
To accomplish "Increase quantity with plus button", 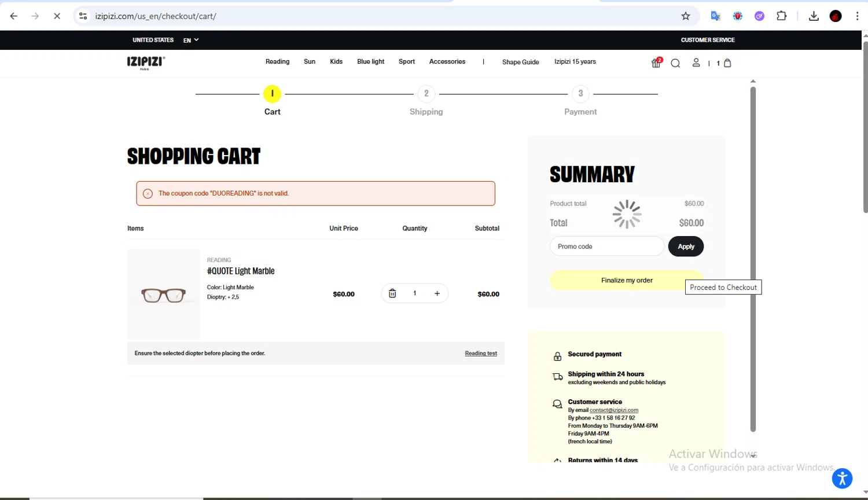I will [437, 293].
